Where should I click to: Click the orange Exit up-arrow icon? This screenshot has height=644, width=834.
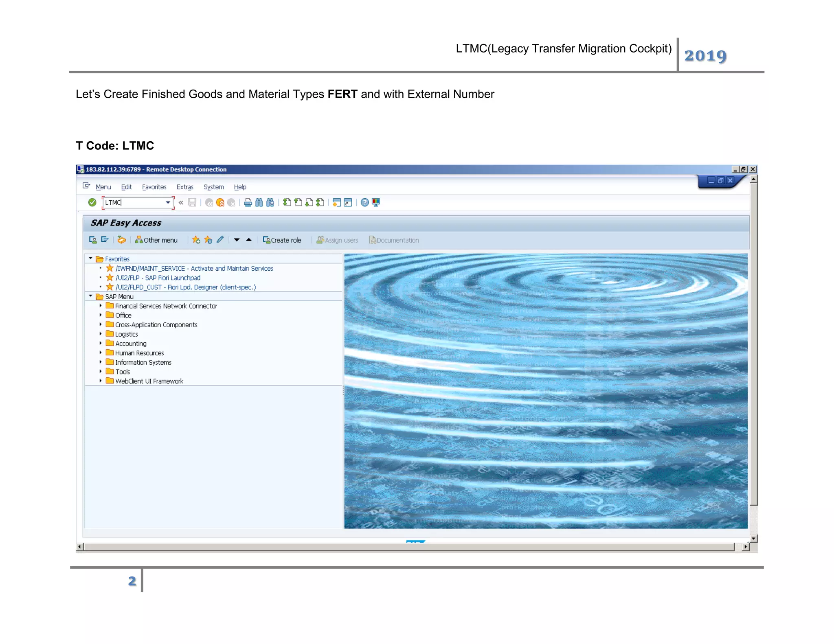(x=220, y=202)
